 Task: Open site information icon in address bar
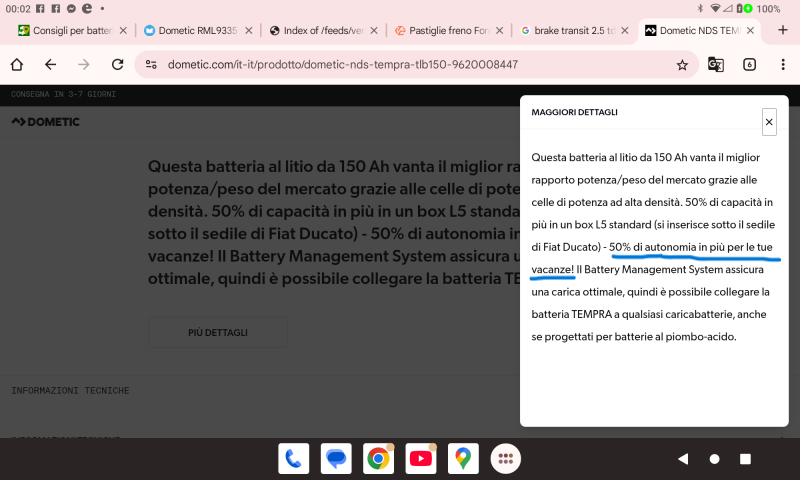(151, 65)
